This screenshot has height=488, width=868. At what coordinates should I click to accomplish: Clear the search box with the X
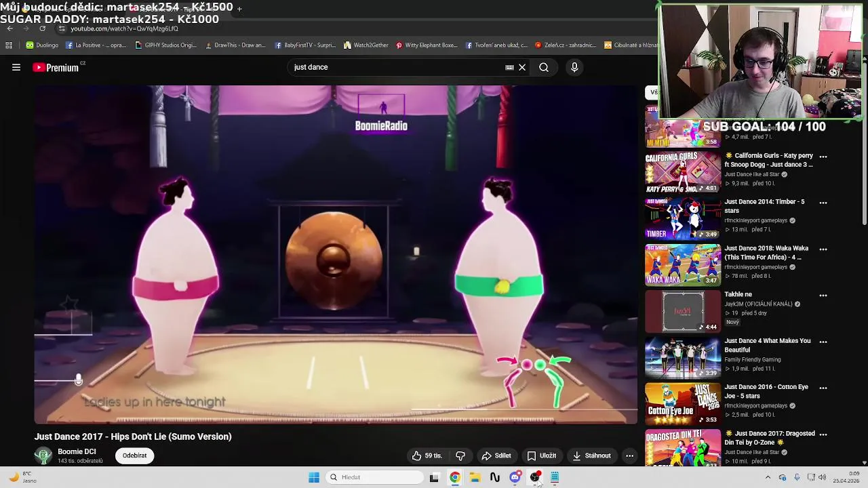[x=522, y=67]
